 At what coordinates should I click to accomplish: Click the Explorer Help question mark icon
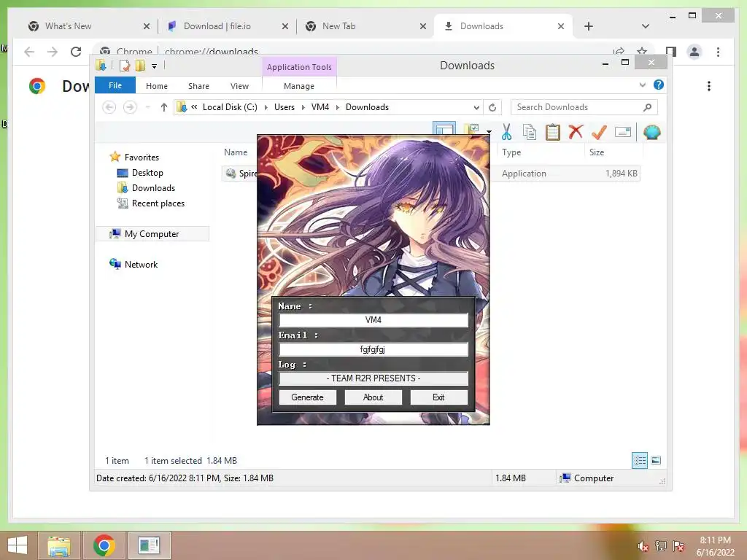coord(659,85)
